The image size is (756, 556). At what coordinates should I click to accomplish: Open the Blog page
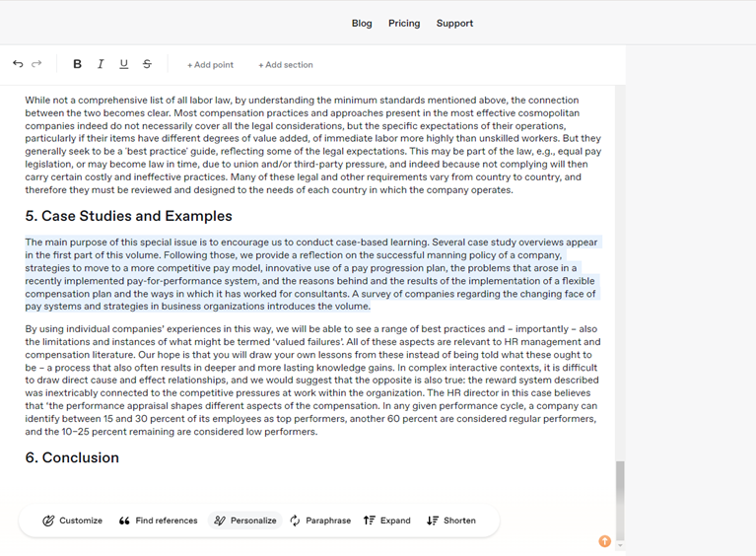(362, 23)
